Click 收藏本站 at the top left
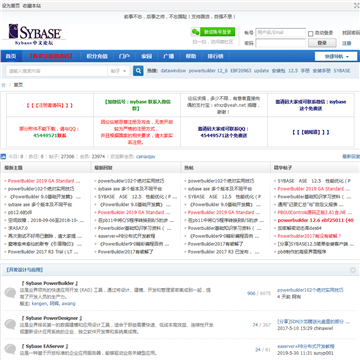Screen dimensions: 360x360 (x=32, y=6)
